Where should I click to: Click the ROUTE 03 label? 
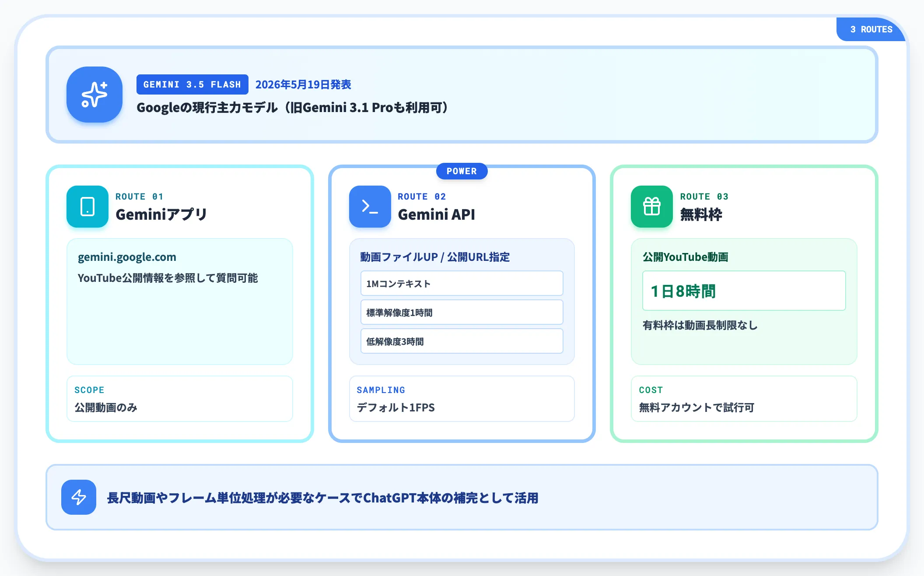click(704, 197)
